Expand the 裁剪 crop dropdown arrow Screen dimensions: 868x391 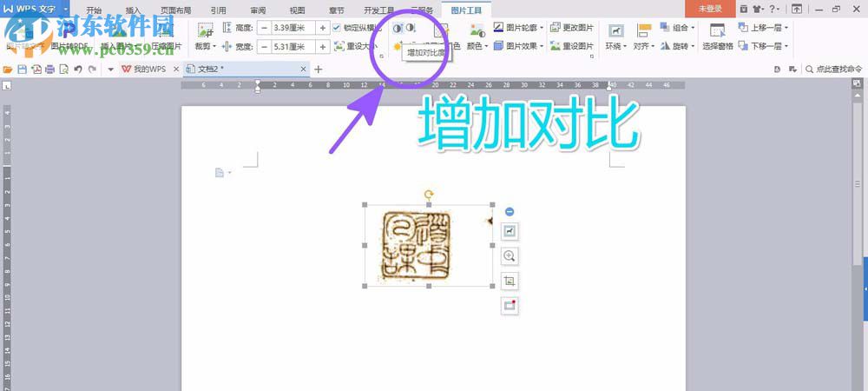[x=214, y=47]
